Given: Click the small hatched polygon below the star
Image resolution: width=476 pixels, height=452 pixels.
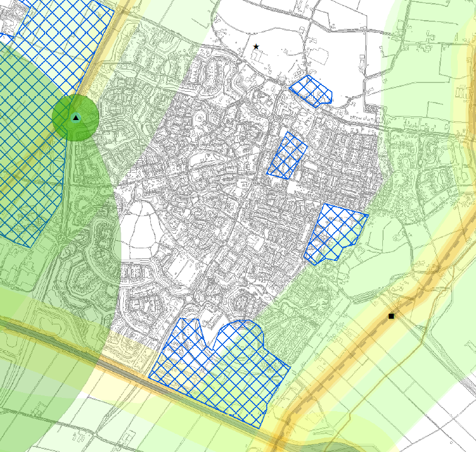Looking at the screenshot, I should 311,90.
